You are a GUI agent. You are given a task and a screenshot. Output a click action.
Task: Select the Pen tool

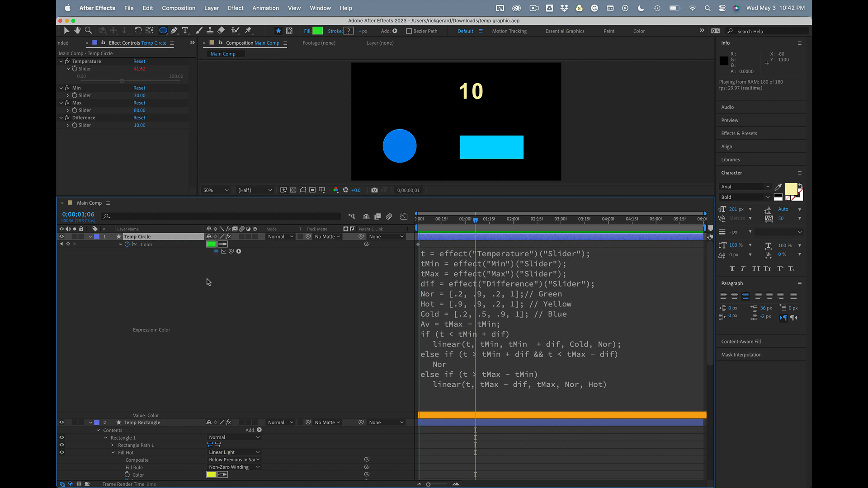coord(174,30)
